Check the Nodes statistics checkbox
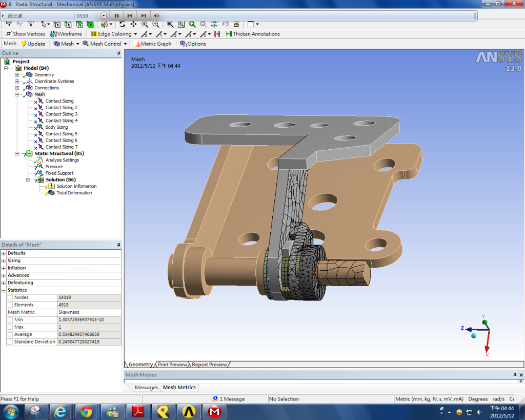The image size is (525, 420). click(x=10, y=297)
